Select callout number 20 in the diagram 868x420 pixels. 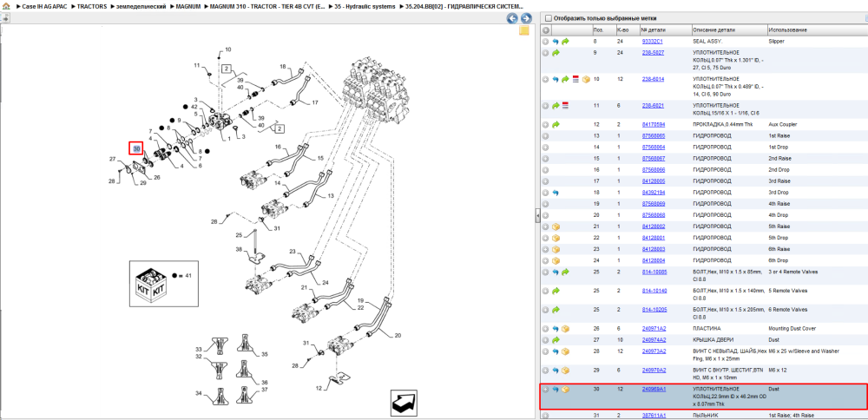(x=398, y=335)
